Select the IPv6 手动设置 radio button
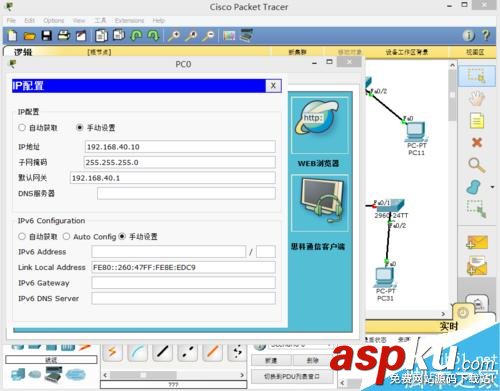The width and height of the screenshot is (500, 391). click(x=122, y=236)
